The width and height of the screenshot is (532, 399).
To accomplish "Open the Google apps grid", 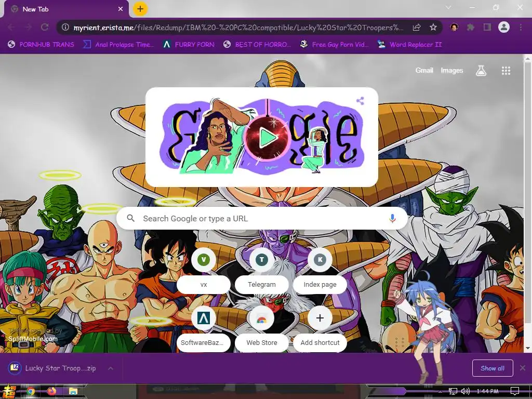I will click(506, 71).
